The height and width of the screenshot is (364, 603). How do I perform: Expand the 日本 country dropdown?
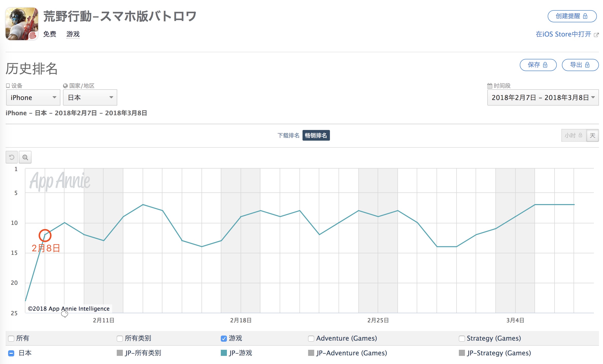(90, 97)
